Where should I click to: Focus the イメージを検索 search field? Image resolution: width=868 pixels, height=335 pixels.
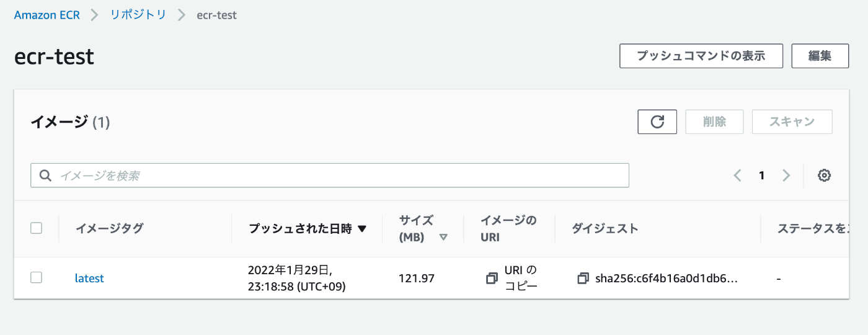(x=330, y=176)
